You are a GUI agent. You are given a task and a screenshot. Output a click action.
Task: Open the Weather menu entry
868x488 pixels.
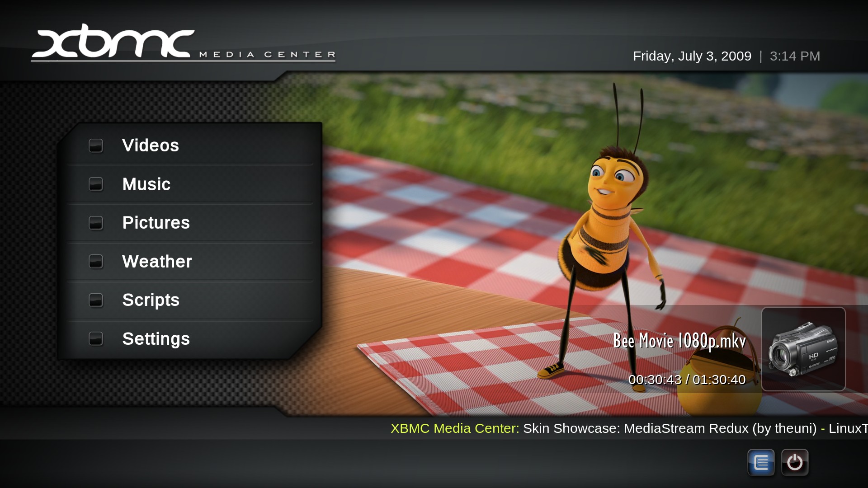pyautogui.click(x=157, y=261)
